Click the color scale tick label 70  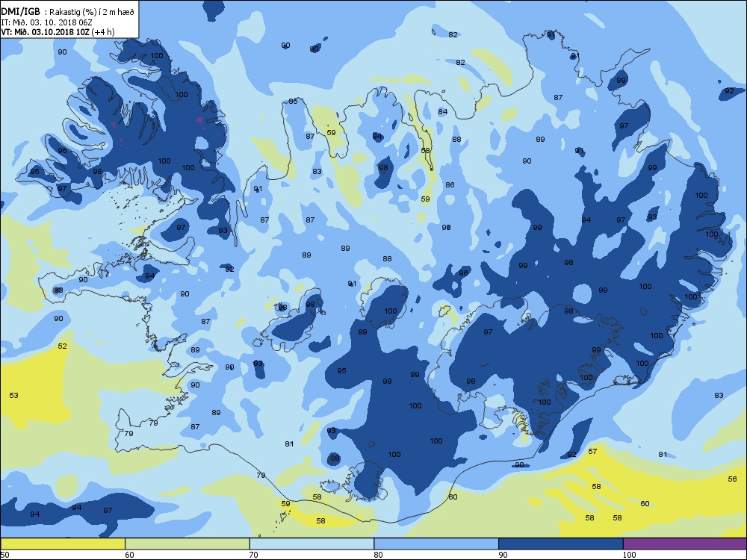coord(254,555)
